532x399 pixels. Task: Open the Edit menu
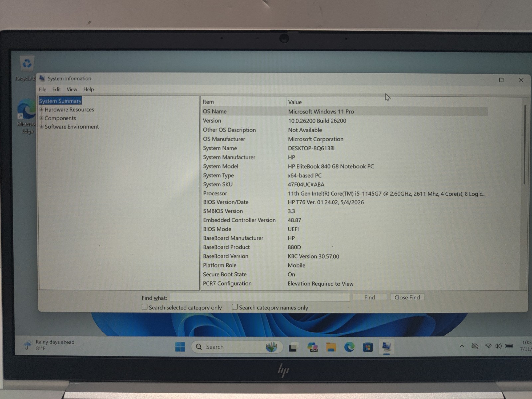(x=57, y=89)
